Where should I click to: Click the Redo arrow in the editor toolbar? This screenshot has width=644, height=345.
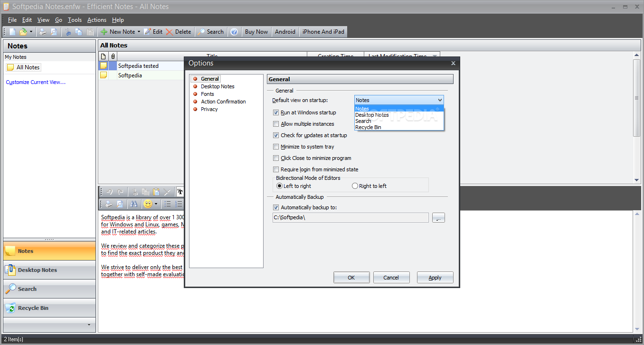coord(120,192)
